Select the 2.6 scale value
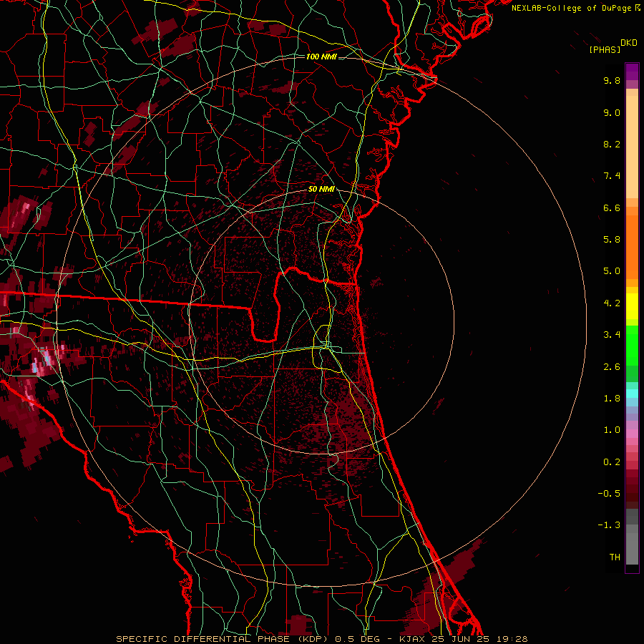Viewport: 644px width, 644px height. 612,367
